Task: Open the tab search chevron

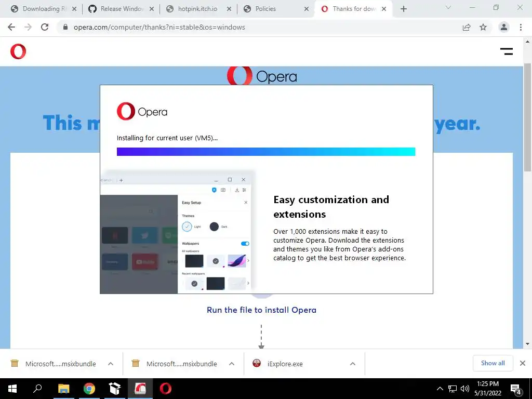Action: coord(448,7)
